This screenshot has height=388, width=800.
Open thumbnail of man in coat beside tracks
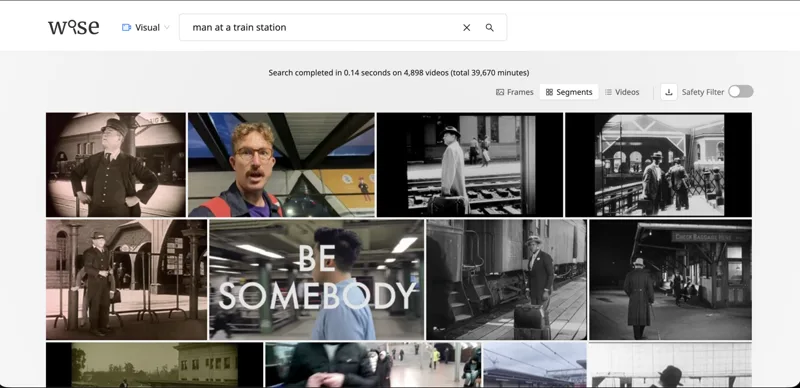(470, 165)
